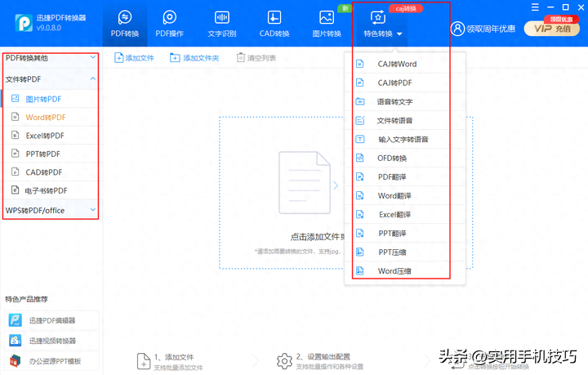Open the 图片转换 tab
This screenshot has height=375, width=588.
[x=327, y=24]
